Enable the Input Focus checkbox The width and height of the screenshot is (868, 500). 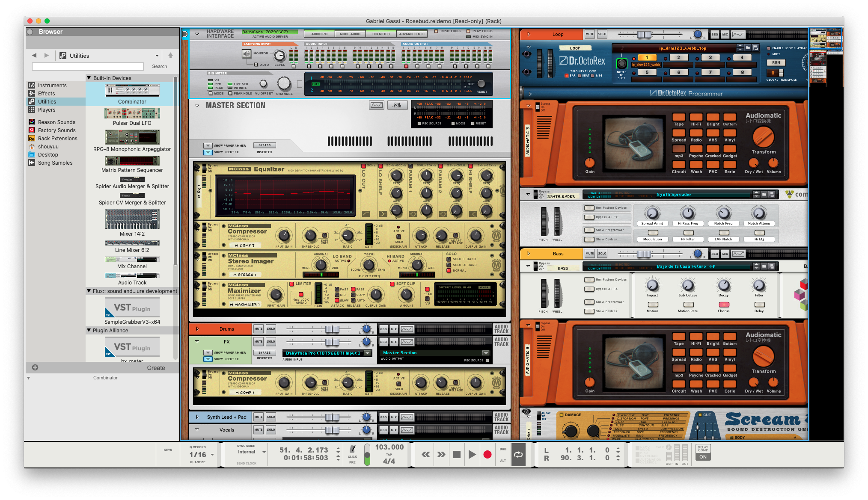pos(436,31)
